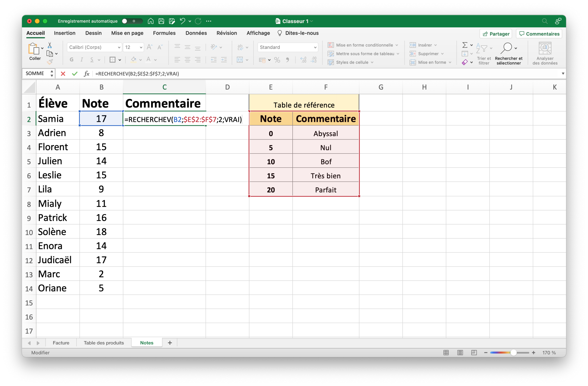The width and height of the screenshot is (588, 386).
Task: Open Insert Function fx button
Action: 86,73
